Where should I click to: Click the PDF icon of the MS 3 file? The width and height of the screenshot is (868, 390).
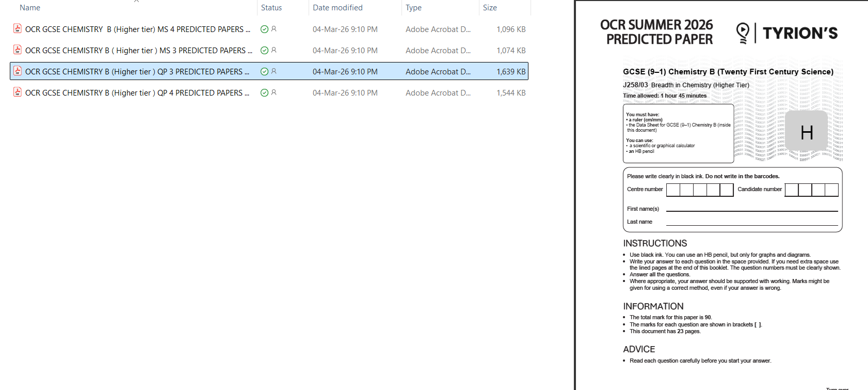coord(17,50)
